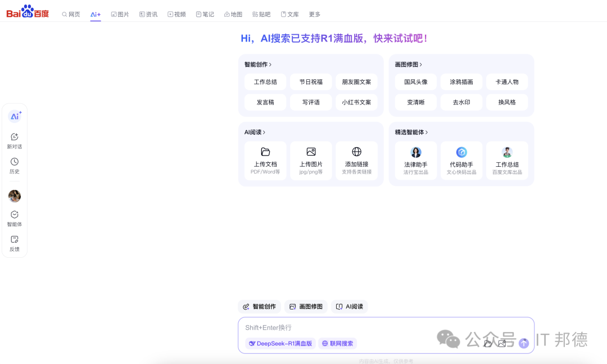Click the image upload icon in input box

pyautogui.click(x=502, y=344)
